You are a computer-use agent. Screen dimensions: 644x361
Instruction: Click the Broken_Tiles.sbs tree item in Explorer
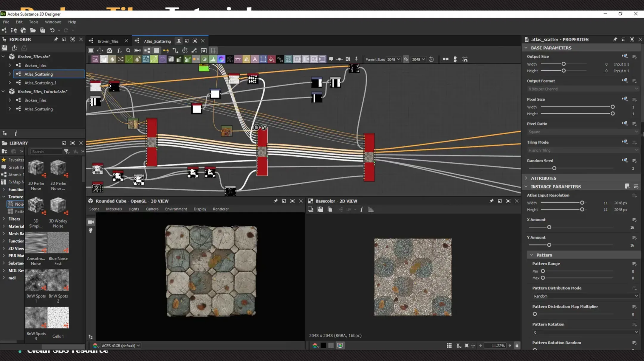34,57
